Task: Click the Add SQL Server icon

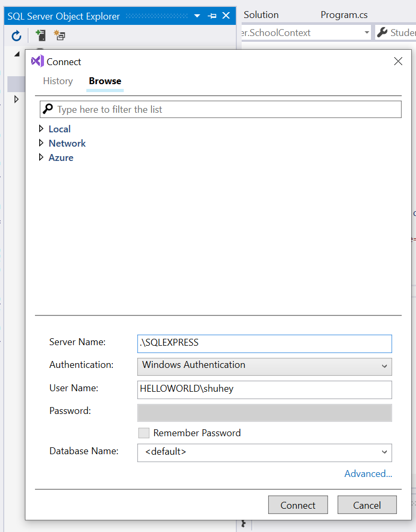Action: point(41,35)
